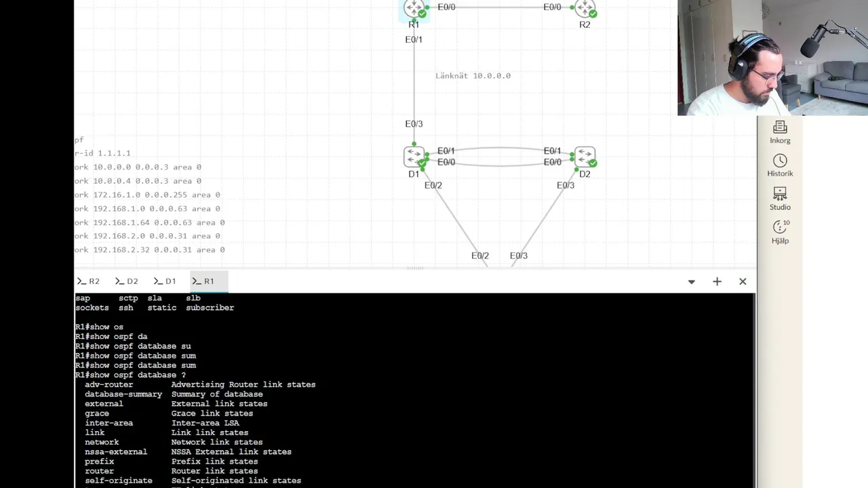Screen dimensions: 868x488
Task: Click the 'ork 172.16.1.0 0.0.0.255 area 0' line
Action: pos(147,195)
